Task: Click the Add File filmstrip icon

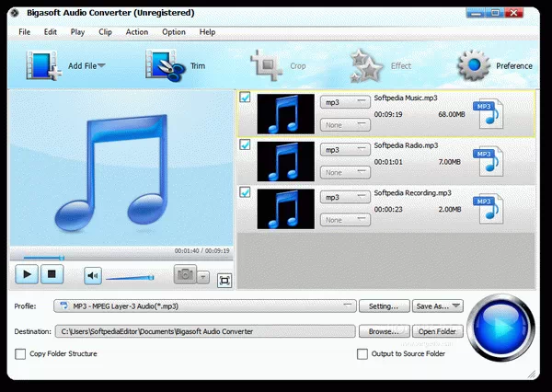Action: pos(43,65)
